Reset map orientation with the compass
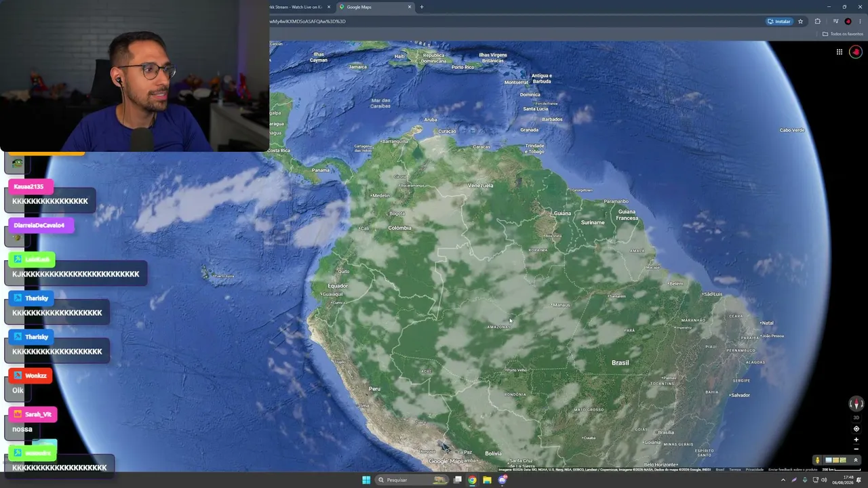This screenshot has width=868, height=488. pyautogui.click(x=856, y=404)
